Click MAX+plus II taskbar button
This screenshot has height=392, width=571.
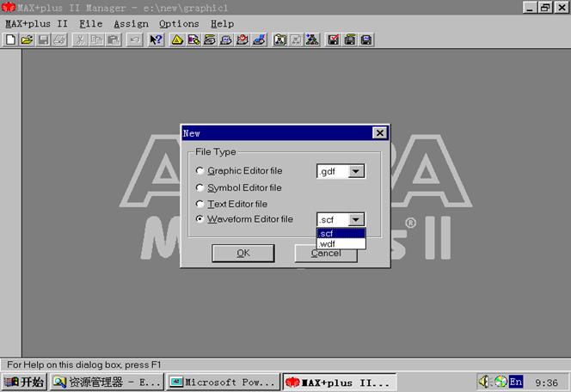[340, 382]
